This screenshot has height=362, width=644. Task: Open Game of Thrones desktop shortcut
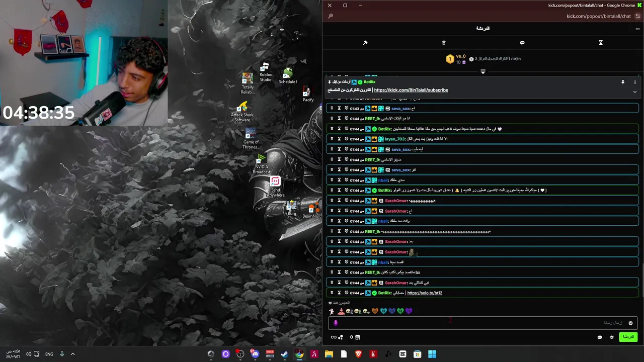251,139
